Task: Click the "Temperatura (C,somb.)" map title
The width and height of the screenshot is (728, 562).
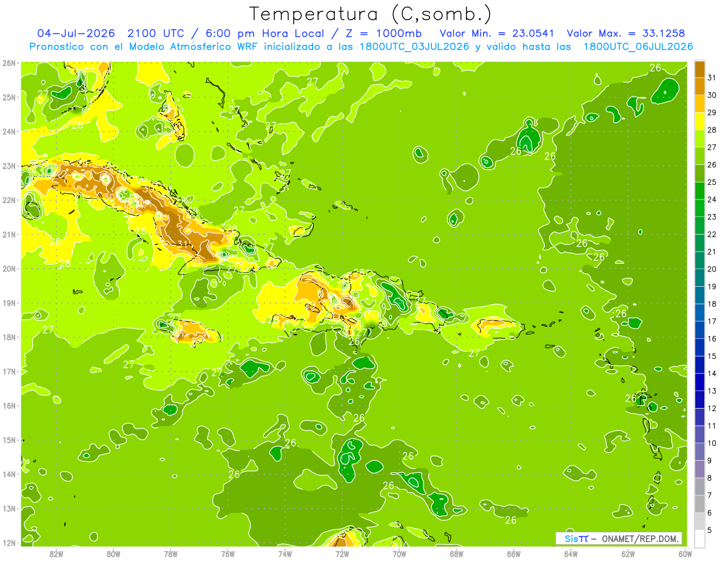Action: pos(371,14)
